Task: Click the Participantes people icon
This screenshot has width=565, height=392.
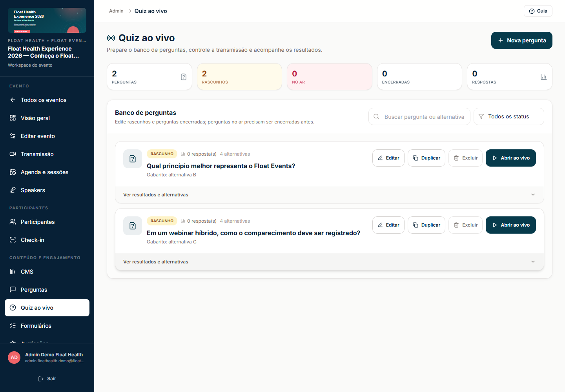Action: 13,222
